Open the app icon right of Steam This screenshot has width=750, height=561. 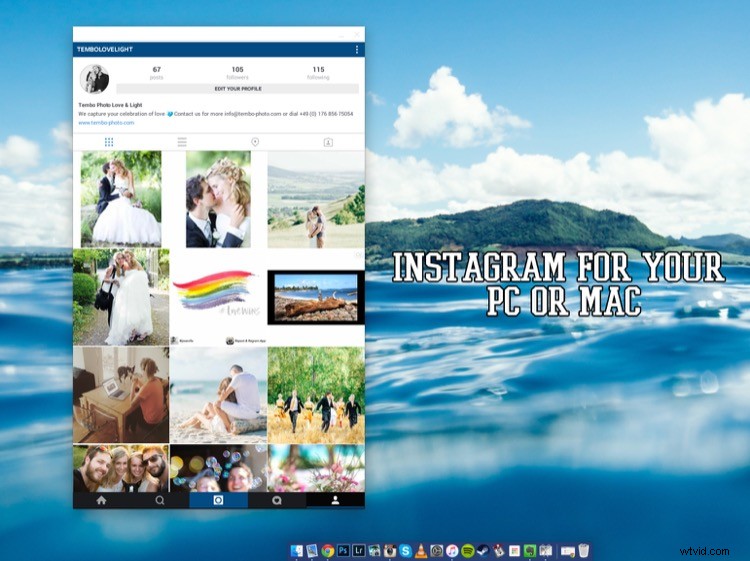(499, 551)
